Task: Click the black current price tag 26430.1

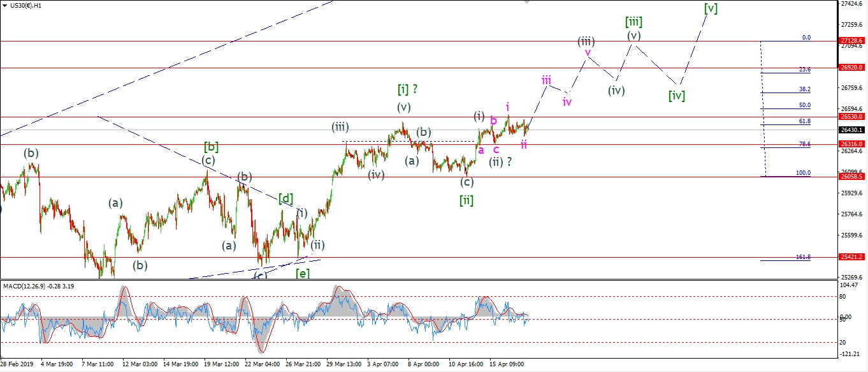Action: [851, 130]
